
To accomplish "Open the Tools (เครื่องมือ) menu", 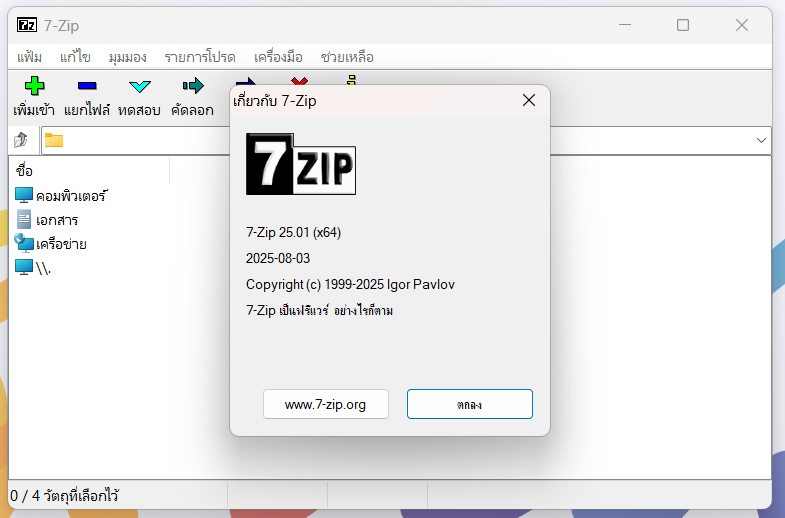I will [x=278, y=56].
